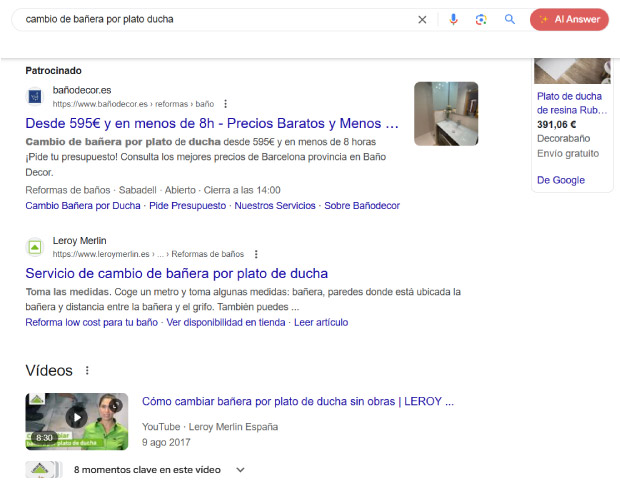
Task: Open Leroy Merlin result three-dot options
Action: (x=256, y=254)
